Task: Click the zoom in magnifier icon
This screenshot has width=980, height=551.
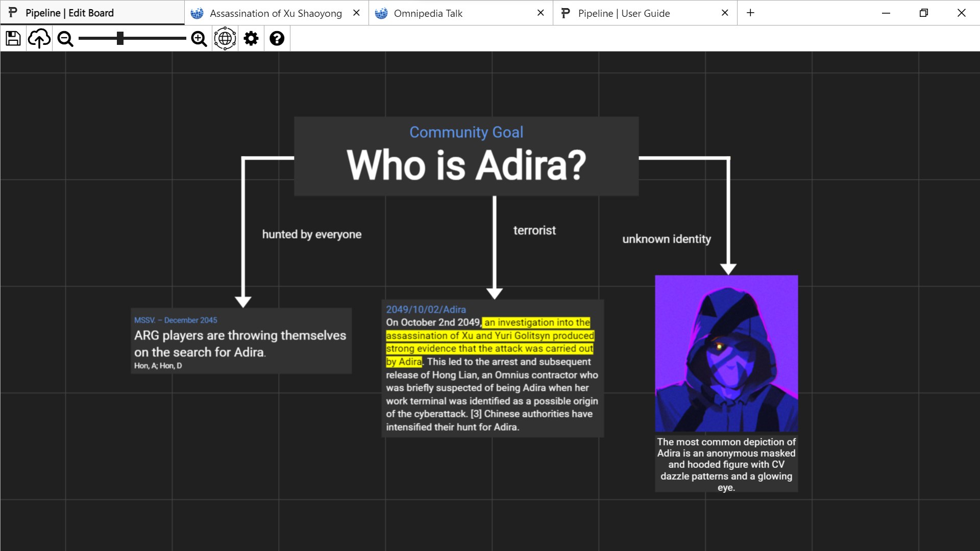Action: click(x=199, y=39)
